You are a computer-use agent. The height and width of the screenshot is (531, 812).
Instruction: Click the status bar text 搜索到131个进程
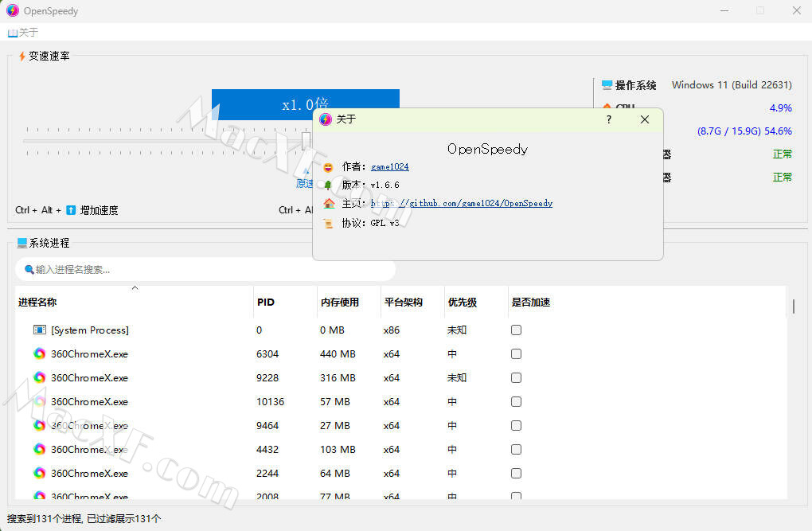[x=44, y=518]
